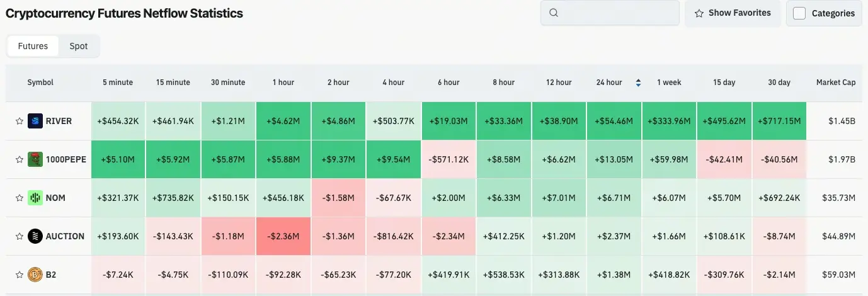Sort by the 1 week column header
Screen dimensions: 868x296
(x=669, y=83)
